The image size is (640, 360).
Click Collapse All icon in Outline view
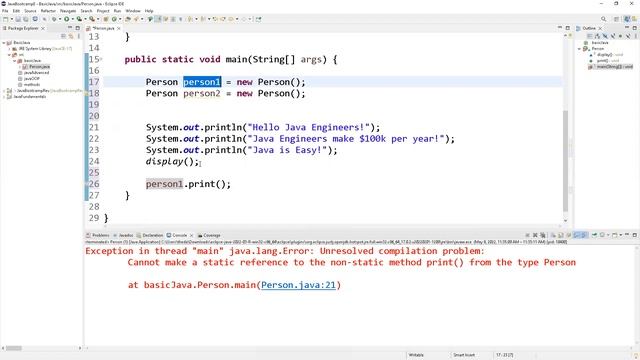pyautogui.click(x=590, y=36)
